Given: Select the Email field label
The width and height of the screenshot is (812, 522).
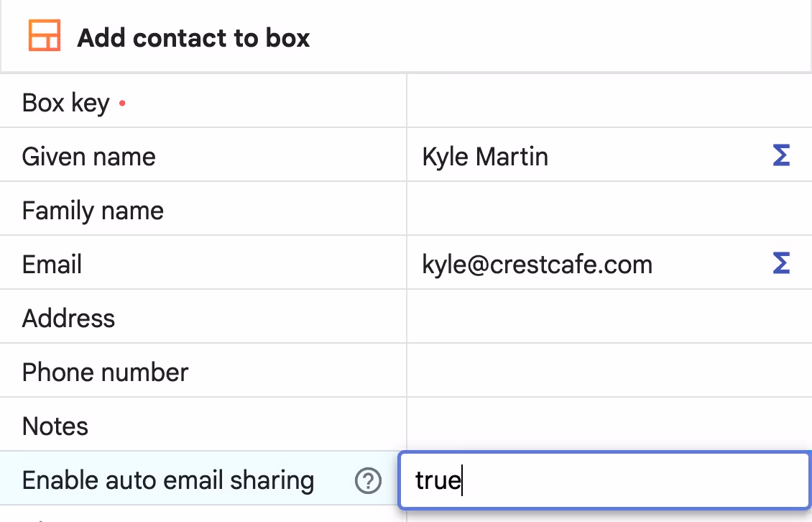Looking at the screenshot, I should click(52, 265).
